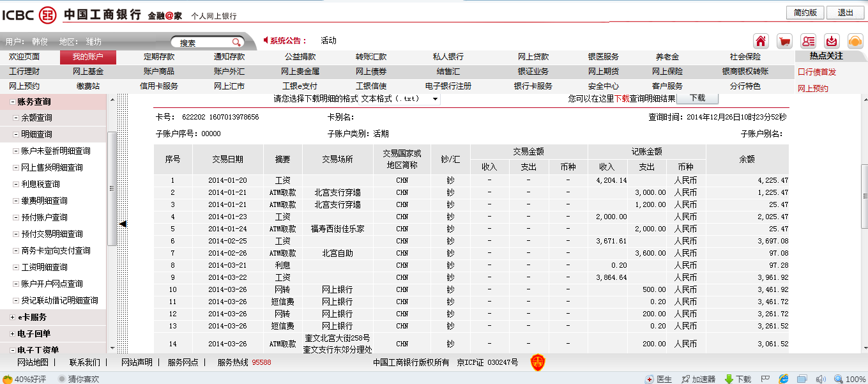Click the 下载 button for statement results
The height and width of the screenshot is (384, 868).
697,98
